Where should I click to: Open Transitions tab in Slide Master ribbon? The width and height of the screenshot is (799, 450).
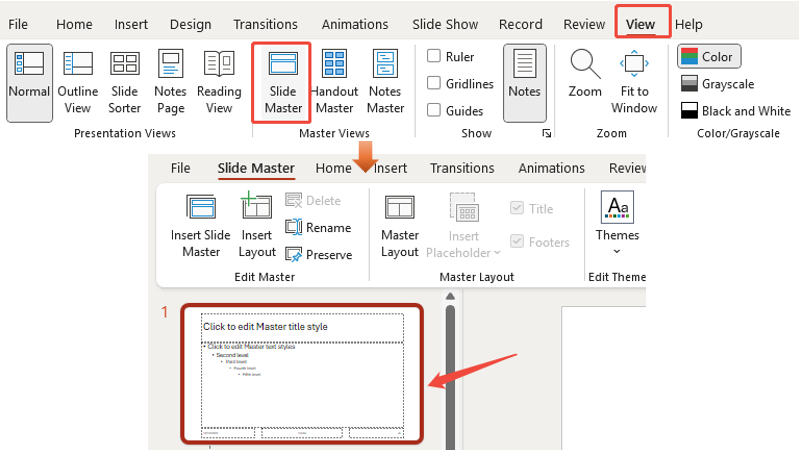click(x=462, y=168)
